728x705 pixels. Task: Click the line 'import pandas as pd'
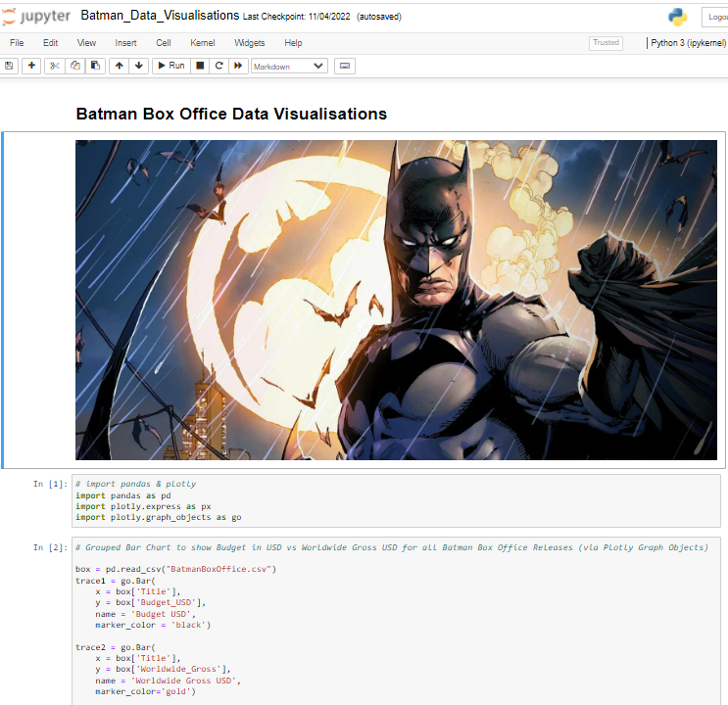point(123,495)
